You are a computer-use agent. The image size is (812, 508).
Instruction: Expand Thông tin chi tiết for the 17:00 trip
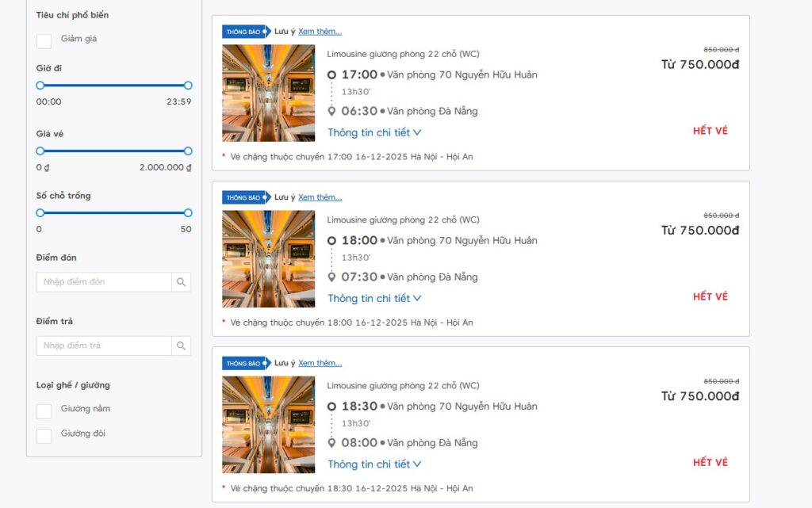(374, 132)
